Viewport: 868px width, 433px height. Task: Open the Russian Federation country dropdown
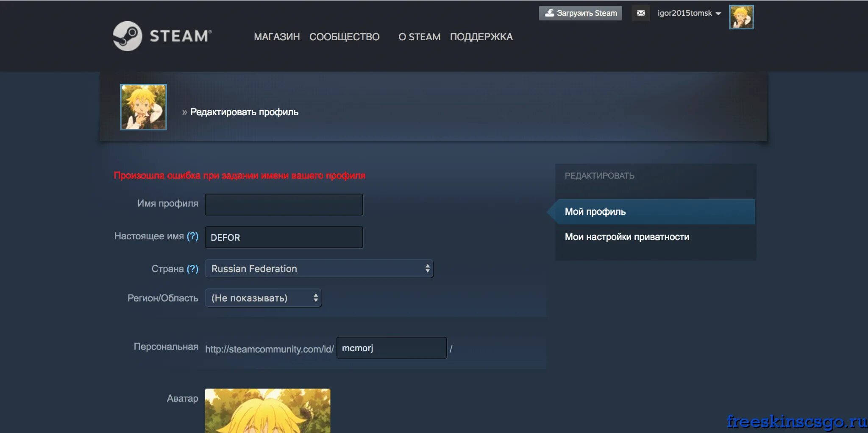(319, 269)
